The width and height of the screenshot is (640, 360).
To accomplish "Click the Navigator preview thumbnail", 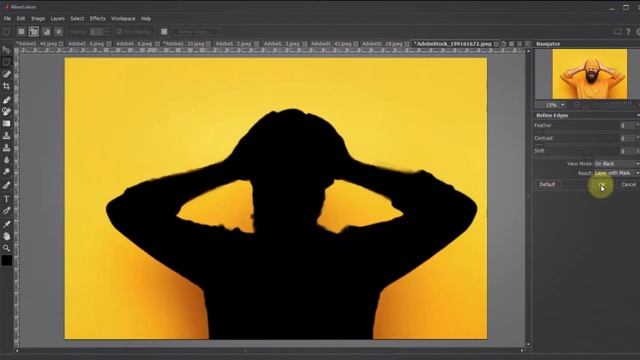I will click(x=589, y=74).
